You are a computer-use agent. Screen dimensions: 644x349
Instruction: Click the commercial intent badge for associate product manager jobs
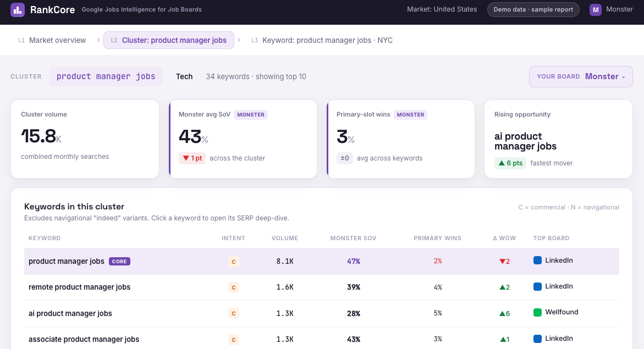click(234, 340)
